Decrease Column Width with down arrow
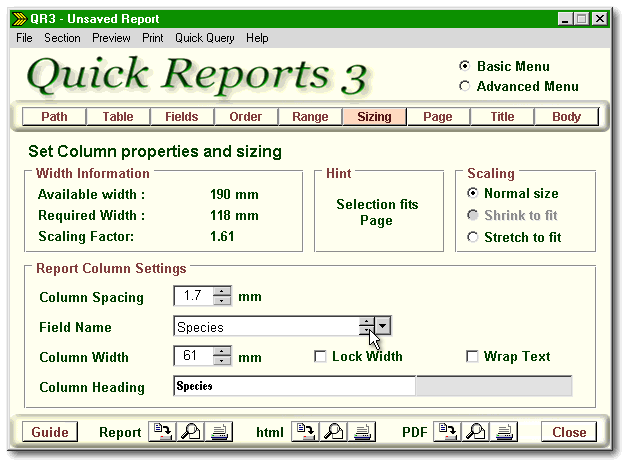 222,360
